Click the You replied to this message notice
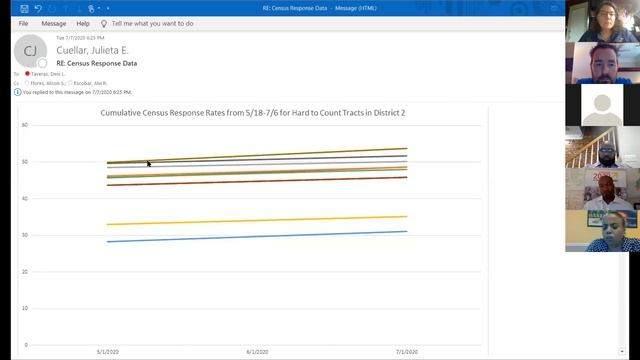This screenshot has height=360, width=640. coord(77,92)
